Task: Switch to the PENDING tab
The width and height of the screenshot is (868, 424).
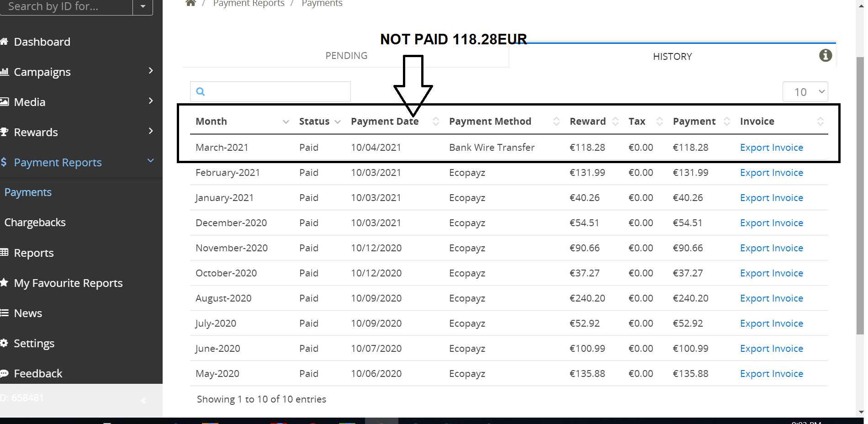Action: 346,56
